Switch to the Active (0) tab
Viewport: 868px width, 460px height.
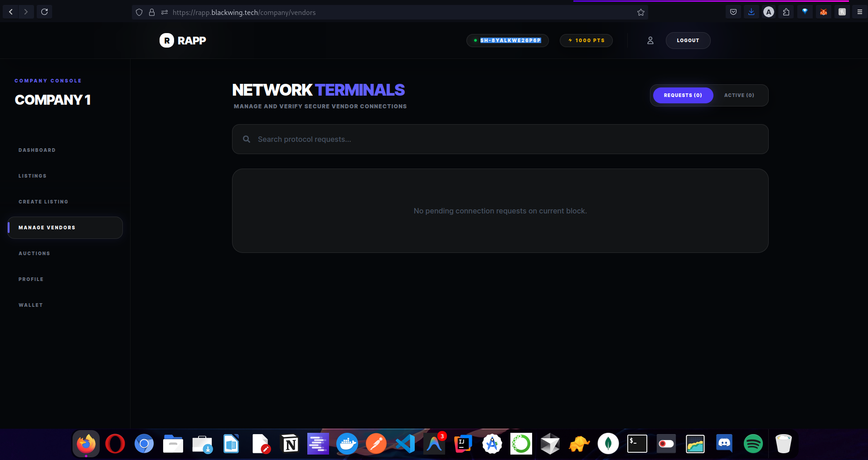739,95
